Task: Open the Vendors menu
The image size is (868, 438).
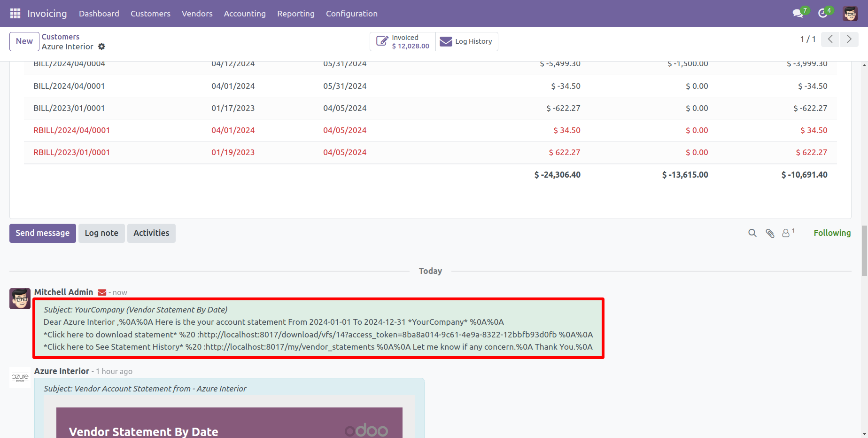Action: pyautogui.click(x=197, y=14)
